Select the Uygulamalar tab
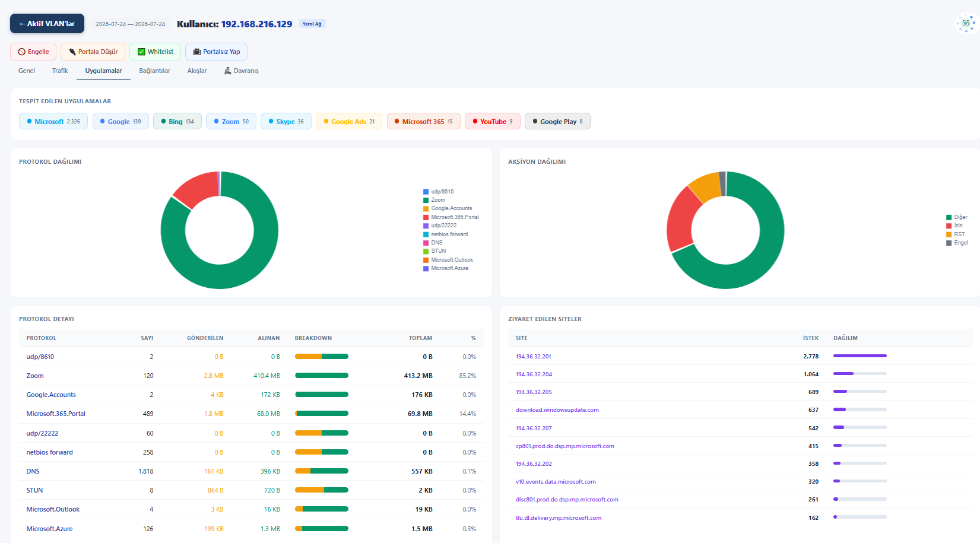This screenshot has width=980, height=543. [x=103, y=71]
